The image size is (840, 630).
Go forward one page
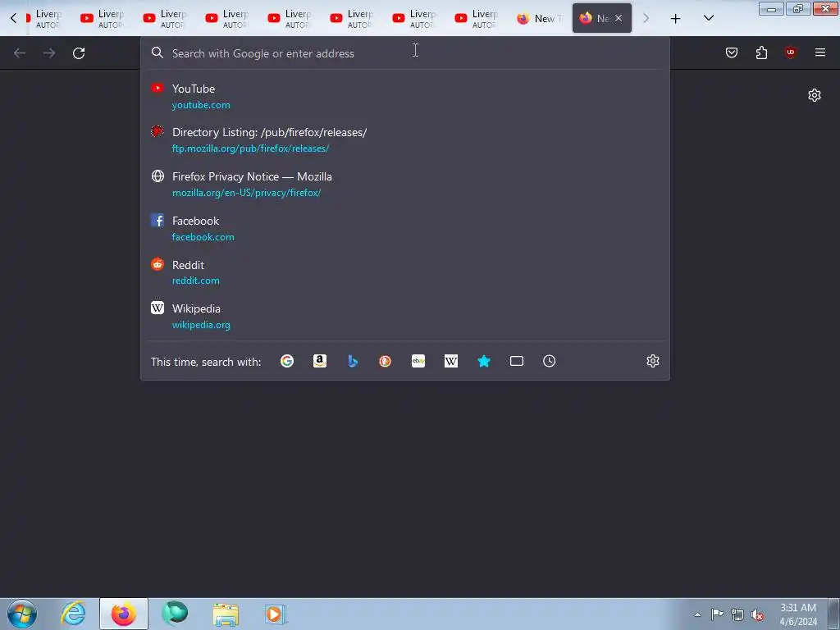[49, 53]
